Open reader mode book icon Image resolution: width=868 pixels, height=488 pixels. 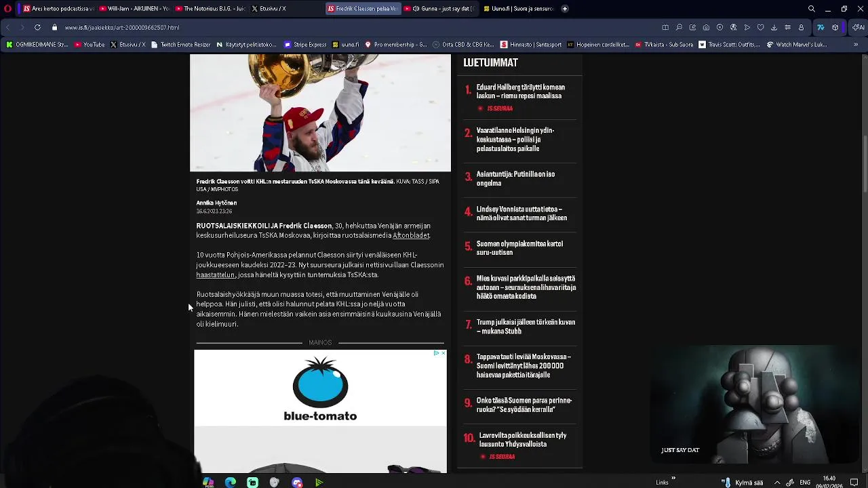click(x=665, y=28)
